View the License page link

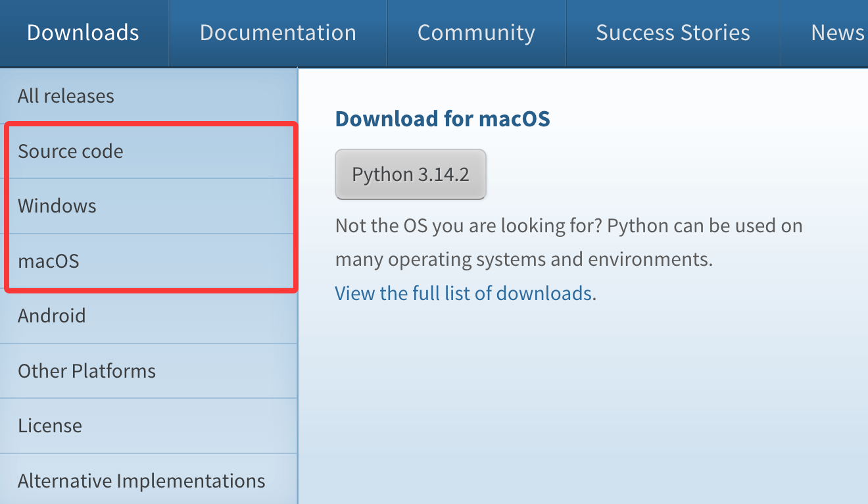pyautogui.click(x=50, y=426)
